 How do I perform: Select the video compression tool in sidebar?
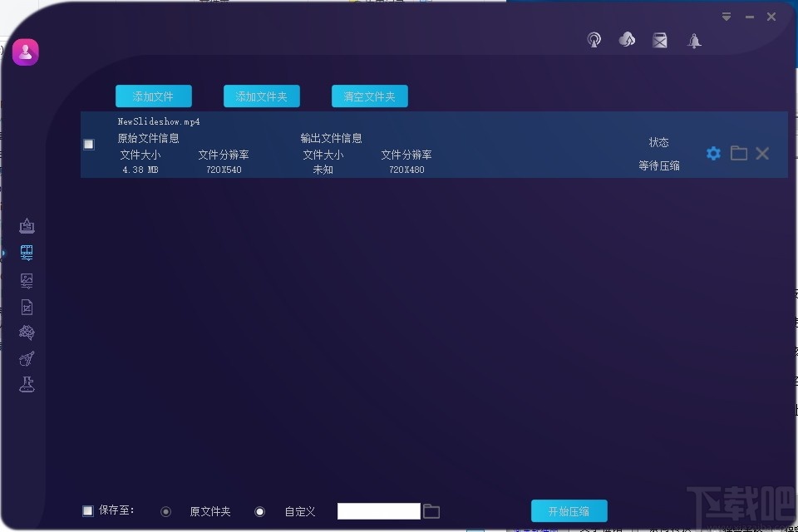click(26, 253)
